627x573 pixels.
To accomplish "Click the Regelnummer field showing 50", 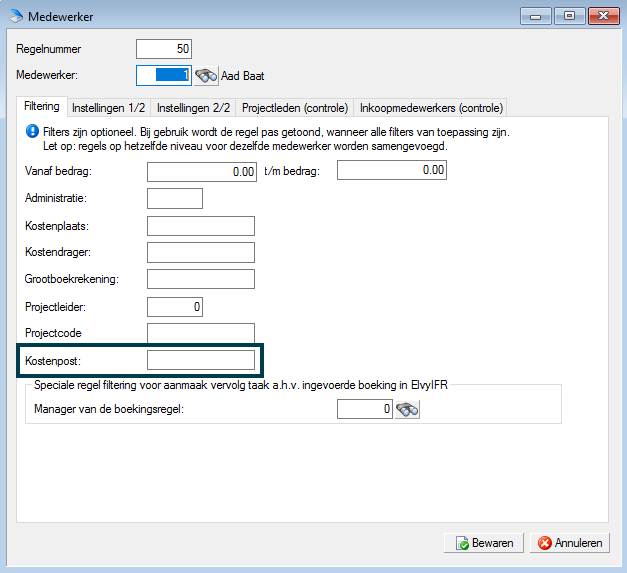I will 164,49.
